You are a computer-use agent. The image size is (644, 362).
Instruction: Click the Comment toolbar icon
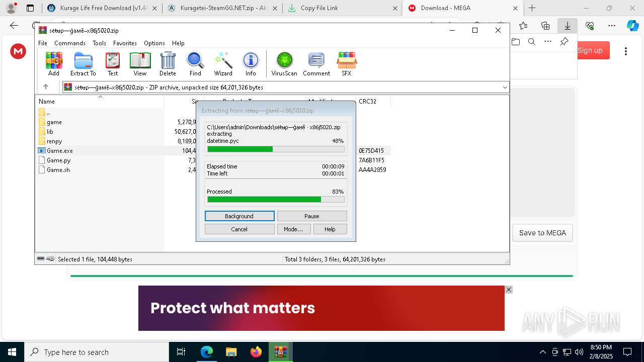click(316, 64)
